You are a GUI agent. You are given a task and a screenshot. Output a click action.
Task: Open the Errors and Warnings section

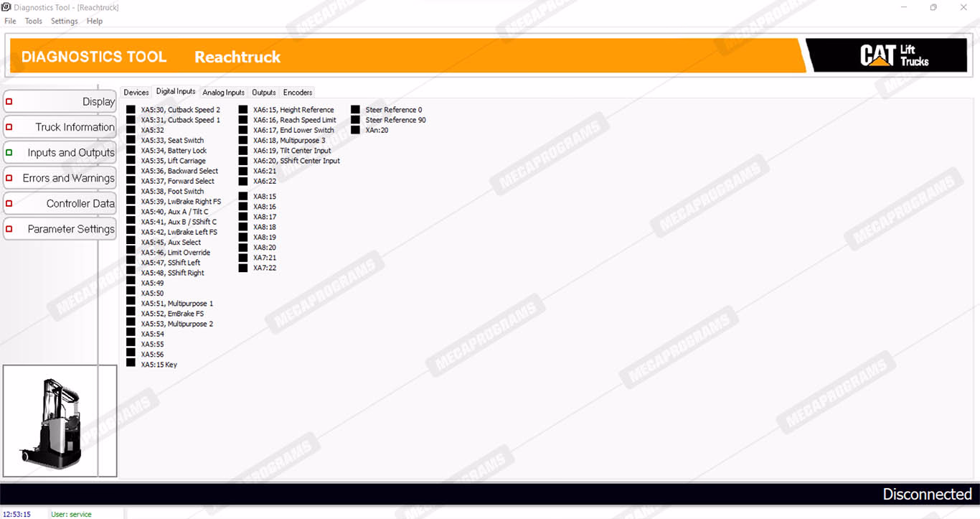coord(60,178)
